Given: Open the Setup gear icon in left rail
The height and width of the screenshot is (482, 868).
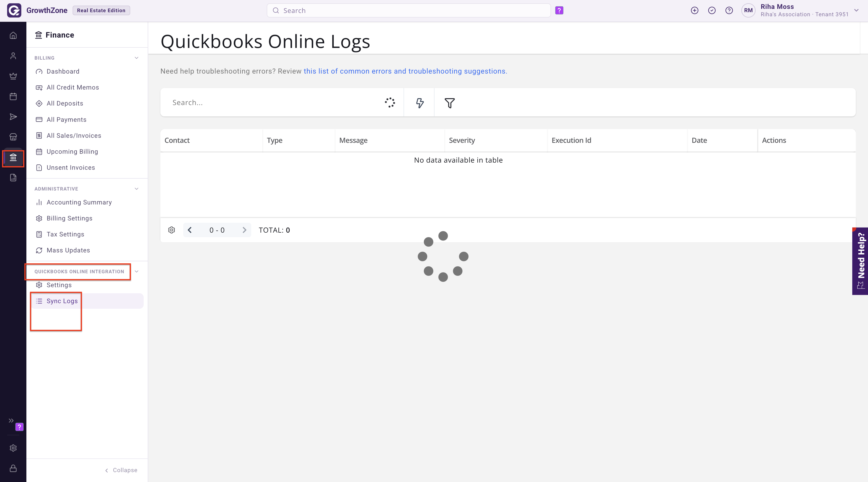Looking at the screenshot, I should 13,448.
